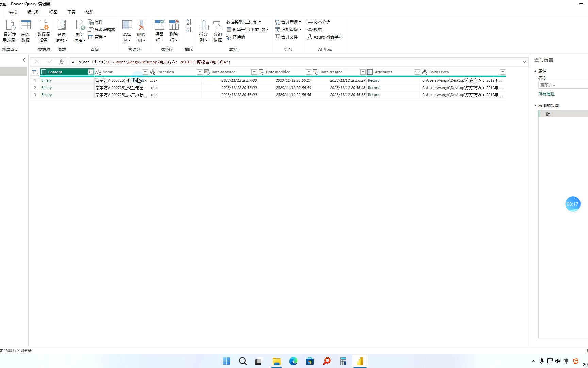Open 数据源设置 data source settings
Viewport: 588px width, 368px height.
[44, 31]
